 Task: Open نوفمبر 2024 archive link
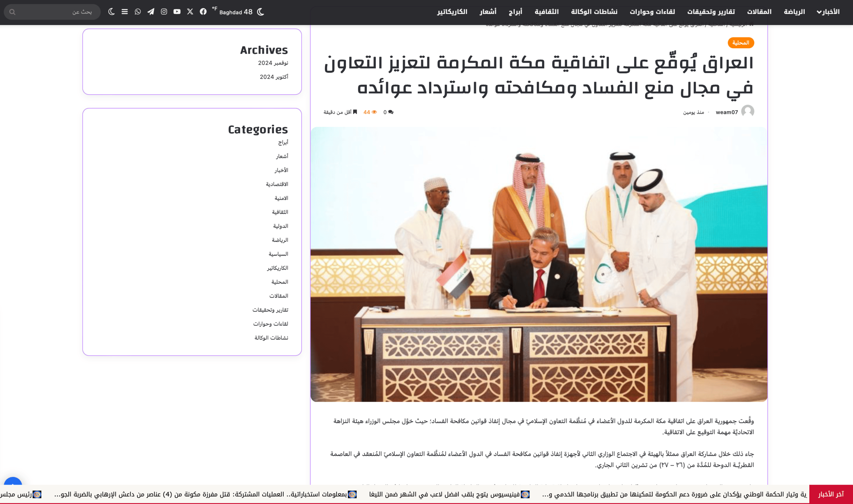(x=273, y=63)
